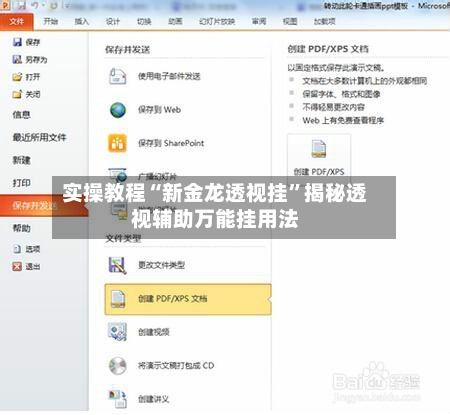Click the email send icon
This screenshot has height=415, width=450.
click(x=117, y=76)
